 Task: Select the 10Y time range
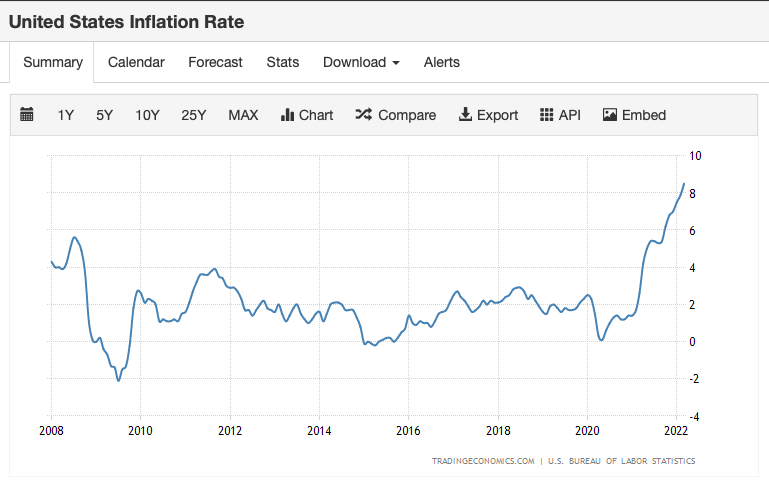click(x=147, y=115)
